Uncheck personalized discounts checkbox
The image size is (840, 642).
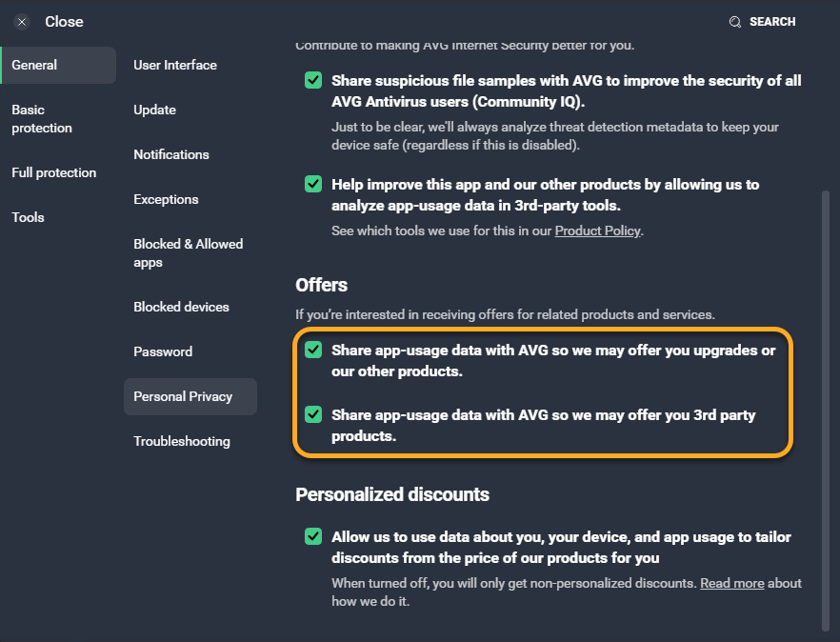[313, 536]
